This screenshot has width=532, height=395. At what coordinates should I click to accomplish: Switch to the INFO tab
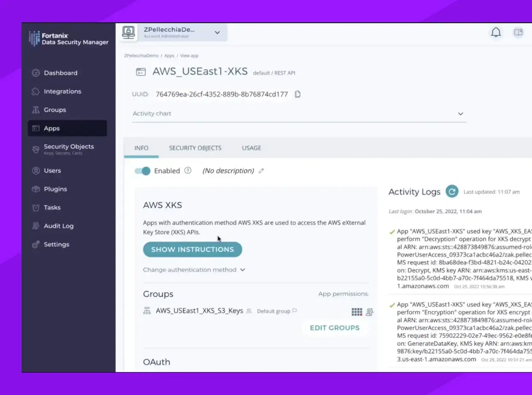141,148
